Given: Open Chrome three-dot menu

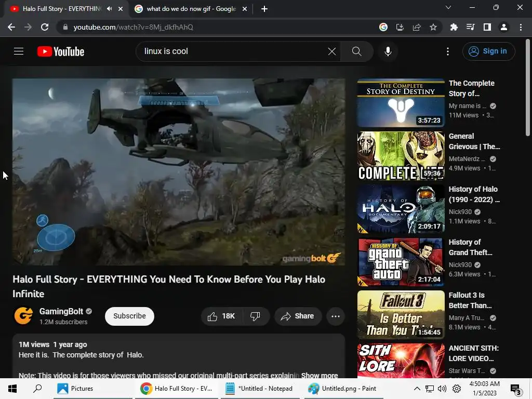Looking at the screenshot, I should [x=521, y=27].
